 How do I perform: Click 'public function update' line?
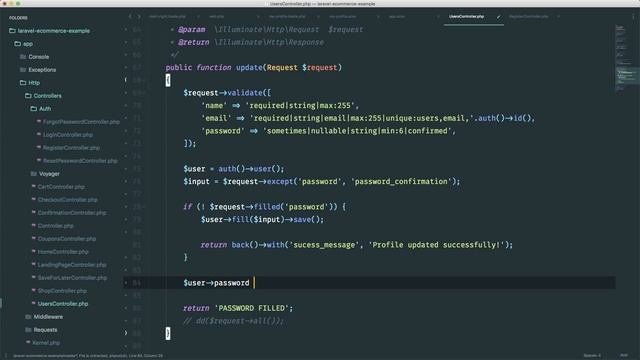(x=253, y=68)
